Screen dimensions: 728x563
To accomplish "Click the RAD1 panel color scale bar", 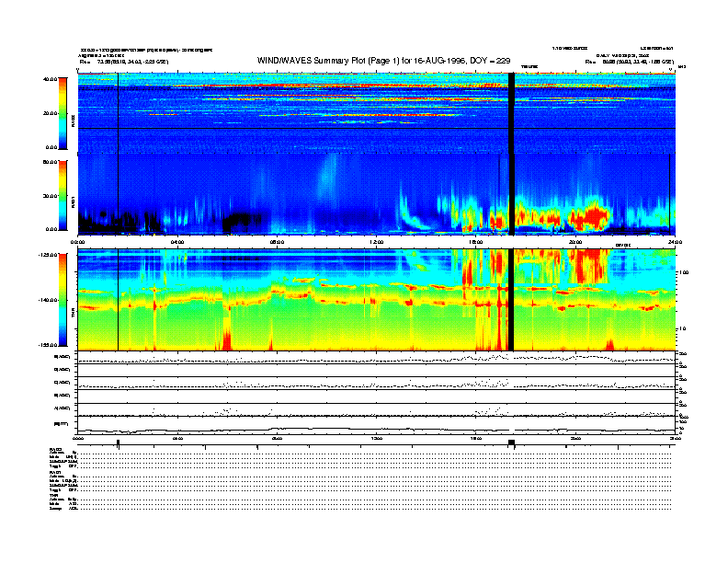I will tap(63, 196).
